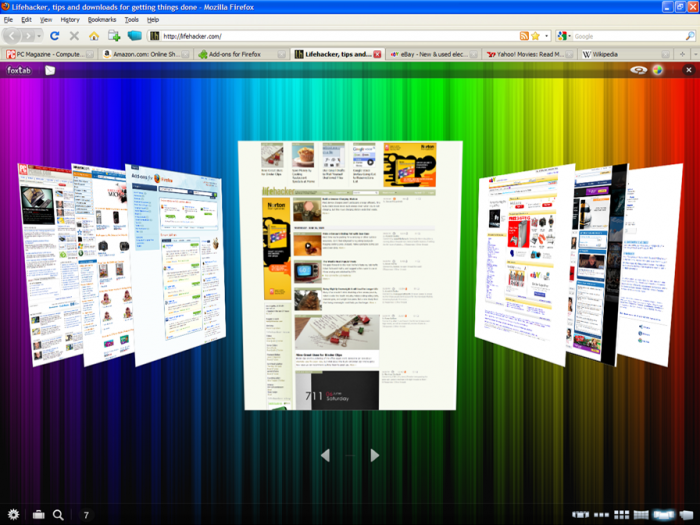Image resolution: width=700 pixels, height=525 pixels.
Task: Select the Wikipedia page thumbnail
Action: pos(652,268)
